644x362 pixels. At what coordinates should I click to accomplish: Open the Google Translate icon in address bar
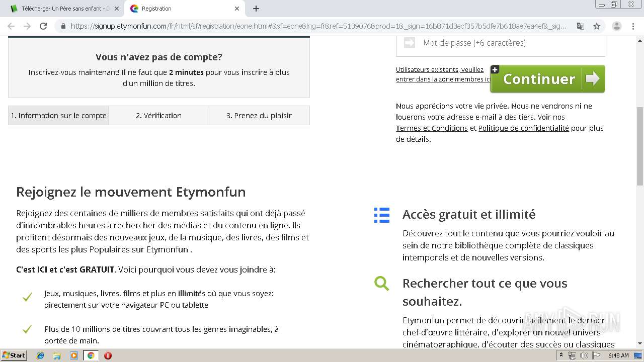click(x=581, y=26)
